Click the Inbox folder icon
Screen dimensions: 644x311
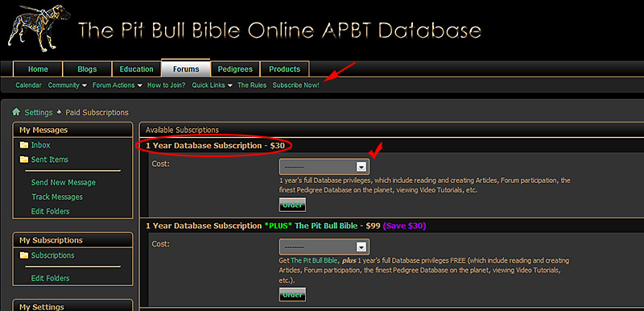click(24, 145)
